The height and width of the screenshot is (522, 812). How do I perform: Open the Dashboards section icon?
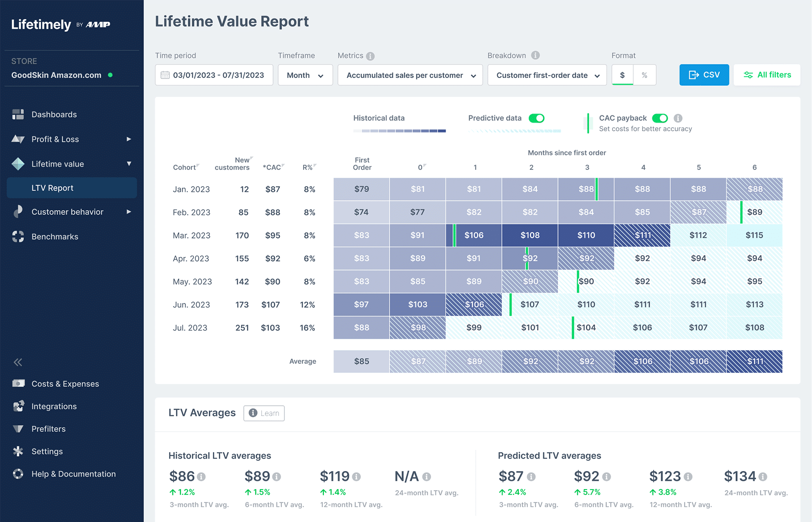[x=18, y=114]
